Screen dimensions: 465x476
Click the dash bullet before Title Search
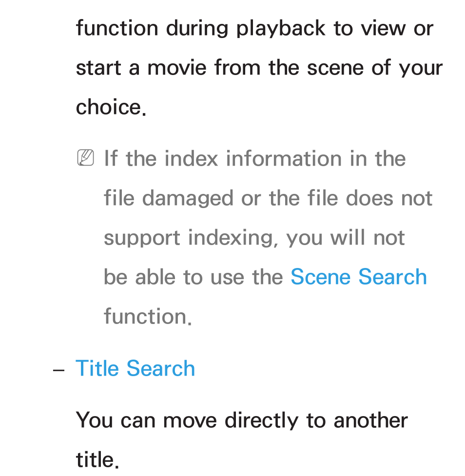coord(58,370)
